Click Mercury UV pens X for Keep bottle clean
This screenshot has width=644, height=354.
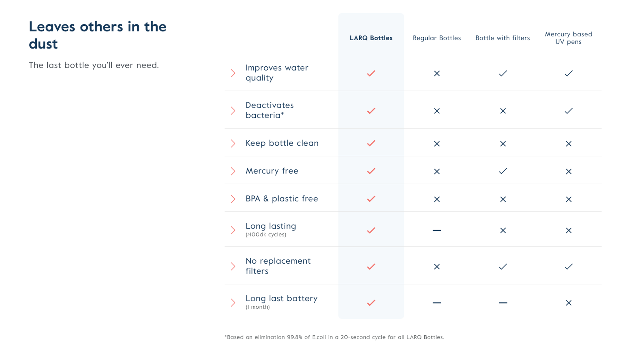[x=569, y=144]
